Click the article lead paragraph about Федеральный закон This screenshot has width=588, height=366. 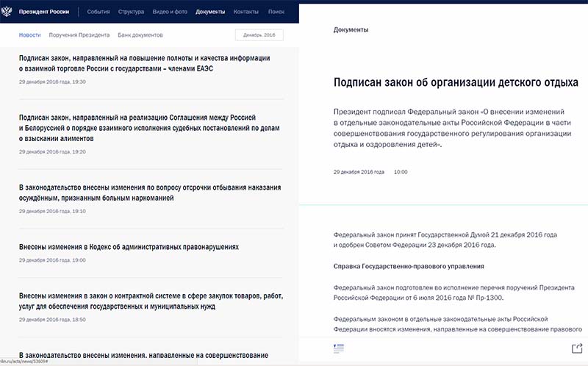point(452,128)
